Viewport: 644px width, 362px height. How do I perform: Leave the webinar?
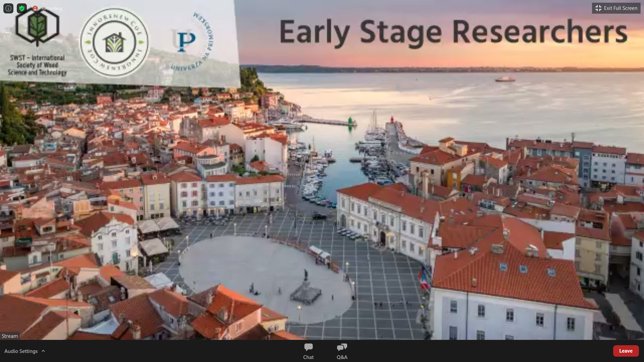(626, 351)
